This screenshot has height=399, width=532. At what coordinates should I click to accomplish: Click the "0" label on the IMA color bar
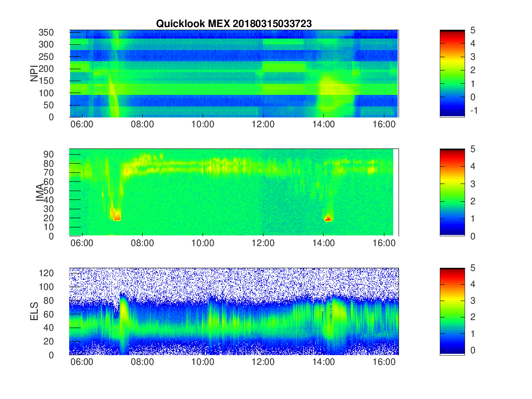473,236
